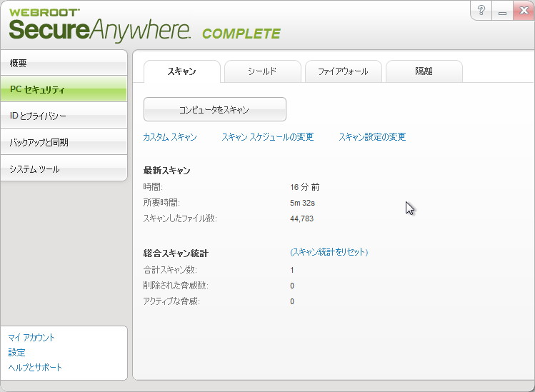Screen dimensions: 535x392
Task: Open the help question mark icon
Action: (481, 11)
